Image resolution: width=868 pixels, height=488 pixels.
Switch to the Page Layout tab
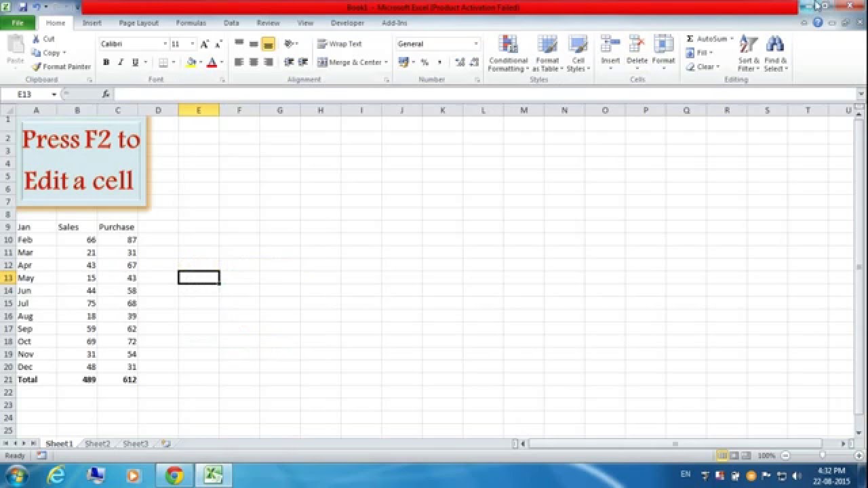click(x=138, y=23)
